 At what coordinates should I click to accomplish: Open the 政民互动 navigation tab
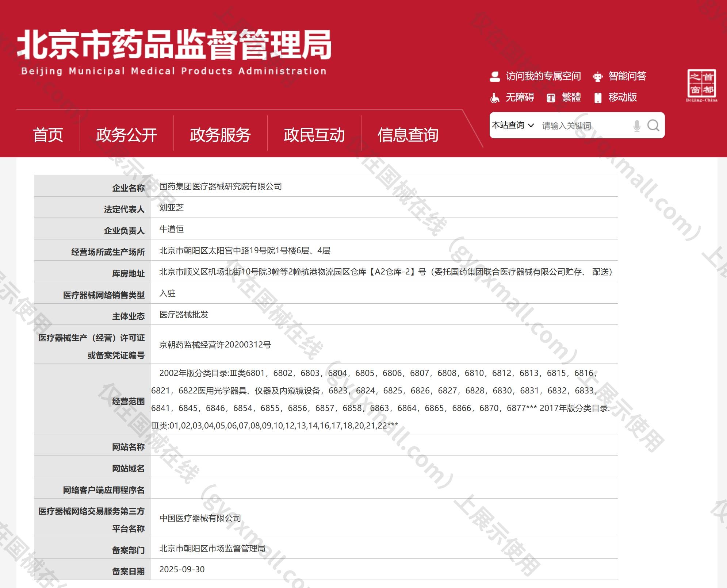(x=314, y=135)
